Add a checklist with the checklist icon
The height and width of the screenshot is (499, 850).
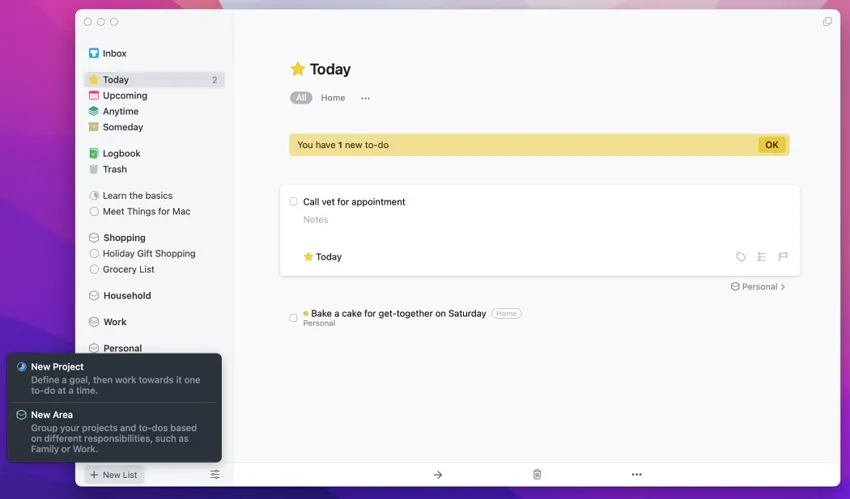click(x=762, y=257)
